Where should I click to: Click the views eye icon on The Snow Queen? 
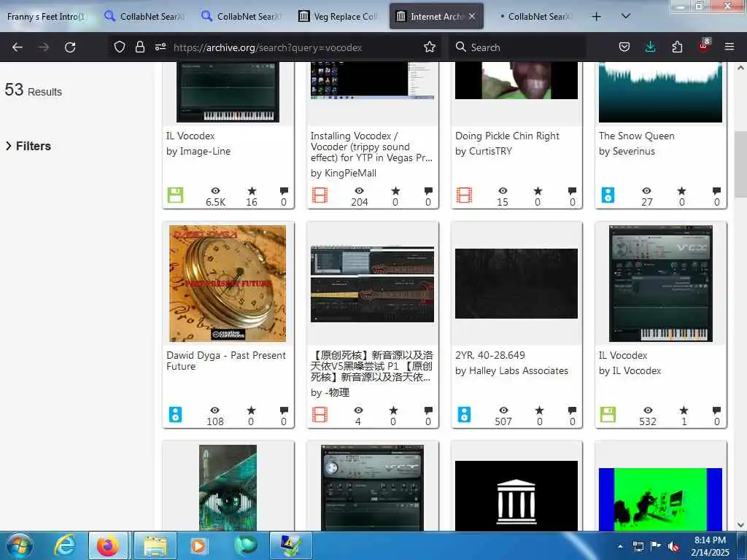(x=646, y=191)
